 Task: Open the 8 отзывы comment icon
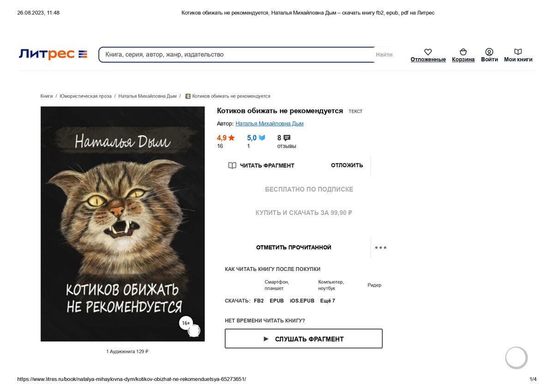coord(287,138)
